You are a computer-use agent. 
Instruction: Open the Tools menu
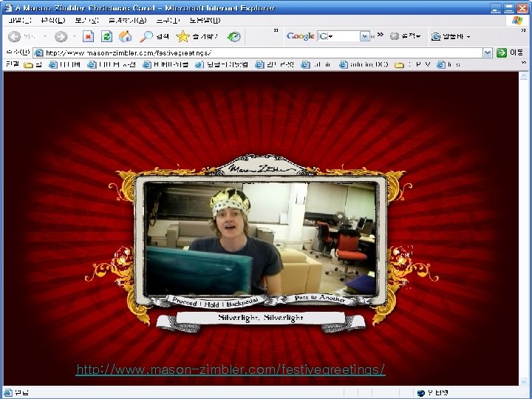click(168, 21)
